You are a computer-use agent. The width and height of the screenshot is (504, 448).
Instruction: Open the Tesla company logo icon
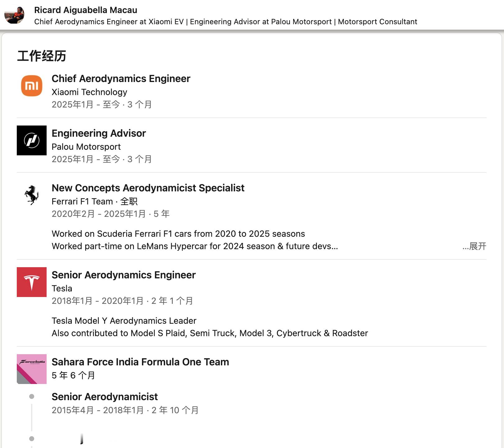pos(32,282)
